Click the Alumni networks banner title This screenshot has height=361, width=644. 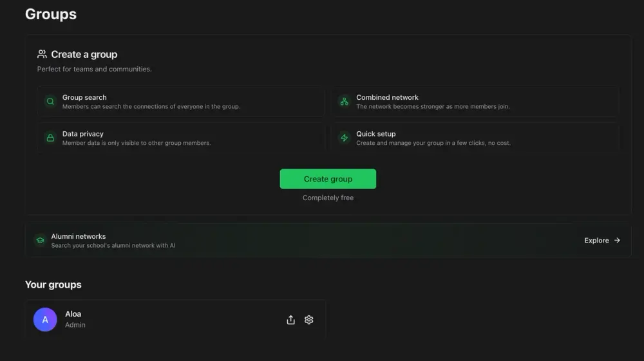coord(79,236)
